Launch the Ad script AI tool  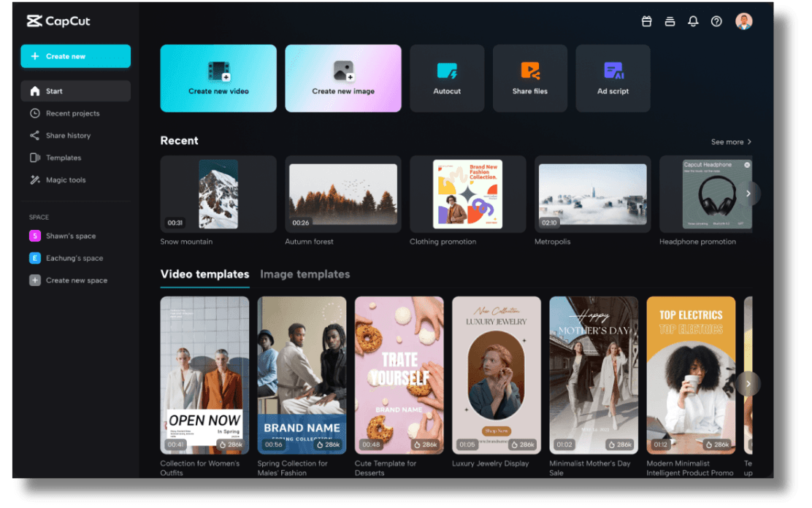(613, 78)
